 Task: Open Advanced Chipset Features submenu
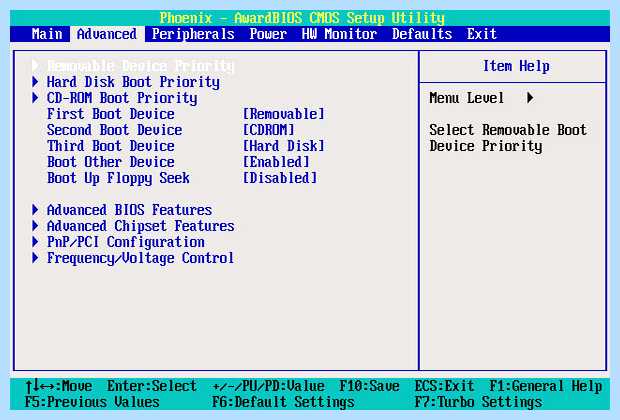(x=141, y=226)
